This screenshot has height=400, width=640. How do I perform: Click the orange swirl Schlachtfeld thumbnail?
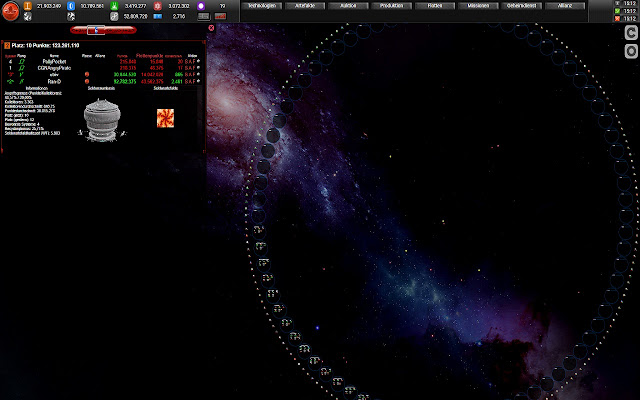(x=165, y=118)
